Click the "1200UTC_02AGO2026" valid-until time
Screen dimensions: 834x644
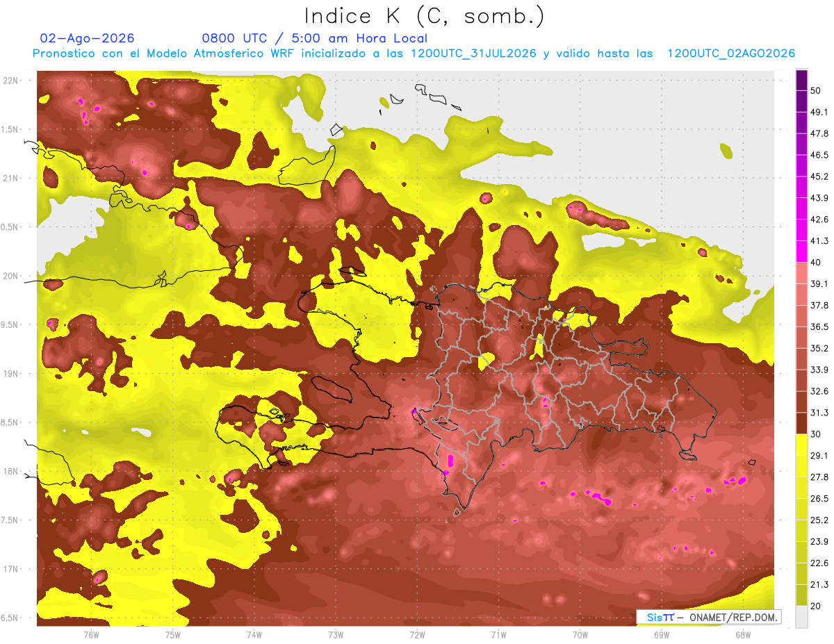point(730,53)
